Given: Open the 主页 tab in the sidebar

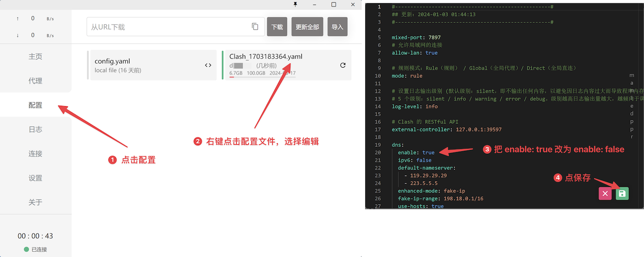Looking at the screenshot, I should tap(36, 57).
